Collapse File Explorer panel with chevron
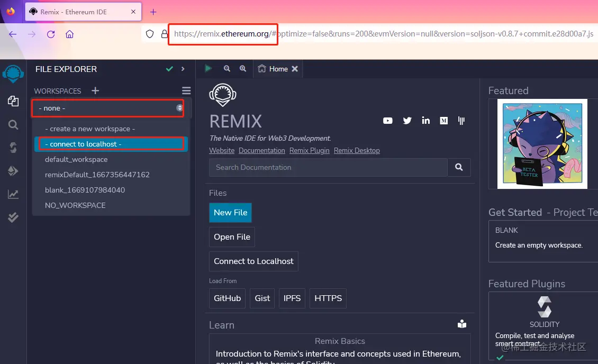The width and height of the screenshot is (598, 364). point(183,69)
